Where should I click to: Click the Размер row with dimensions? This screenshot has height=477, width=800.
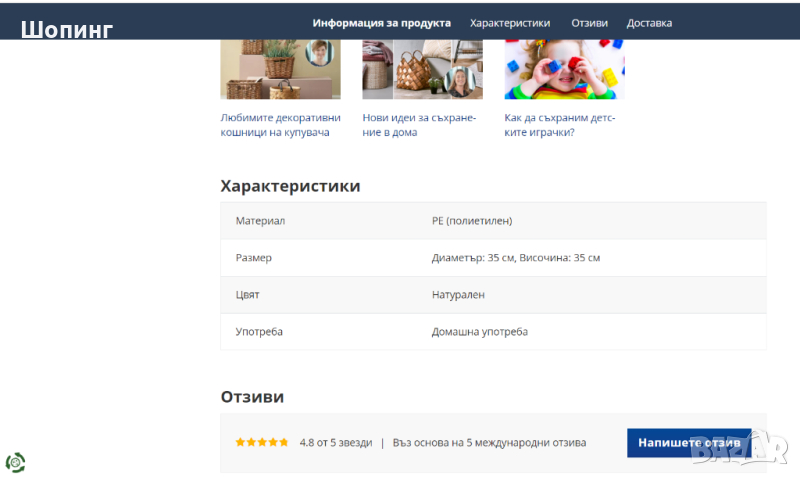pos(493,258)
